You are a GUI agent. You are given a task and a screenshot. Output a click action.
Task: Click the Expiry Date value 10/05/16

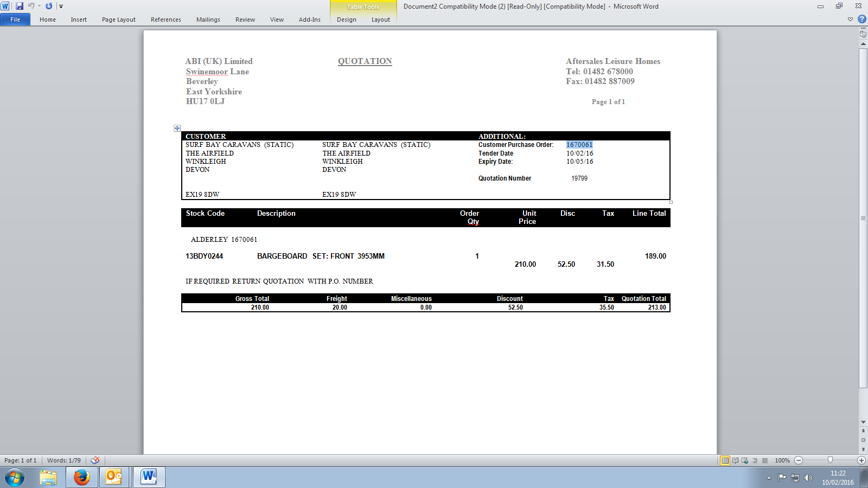580,162
